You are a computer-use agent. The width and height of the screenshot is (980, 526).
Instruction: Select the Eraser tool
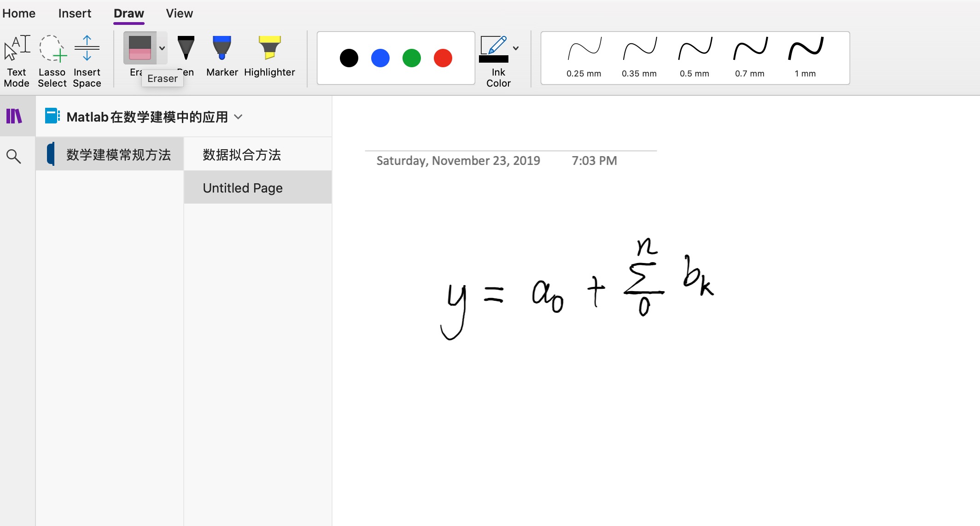[140, 48]
